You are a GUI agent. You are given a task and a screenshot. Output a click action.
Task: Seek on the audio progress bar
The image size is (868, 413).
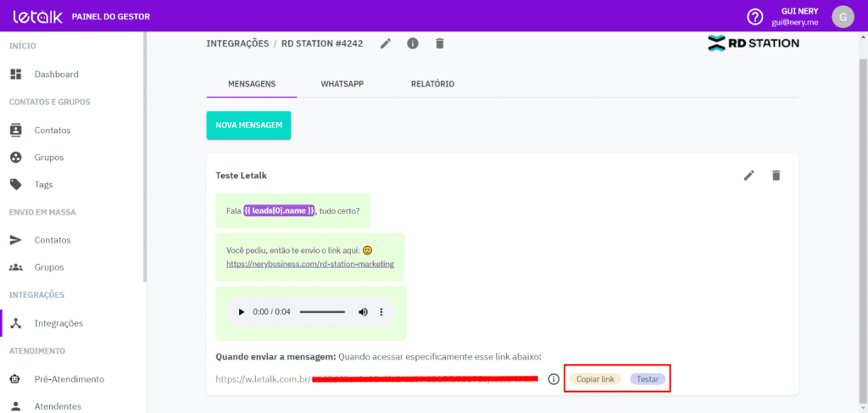[x=323, y=312]
